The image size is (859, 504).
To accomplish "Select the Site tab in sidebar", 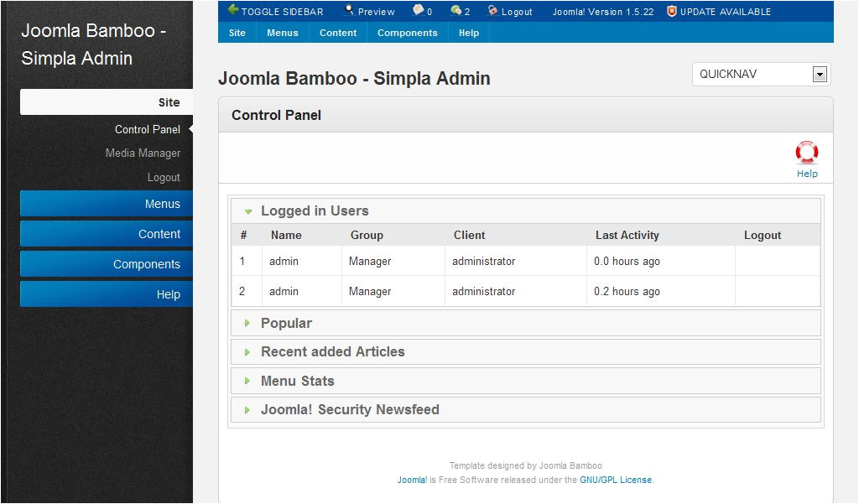I will (x=107, y=102).
